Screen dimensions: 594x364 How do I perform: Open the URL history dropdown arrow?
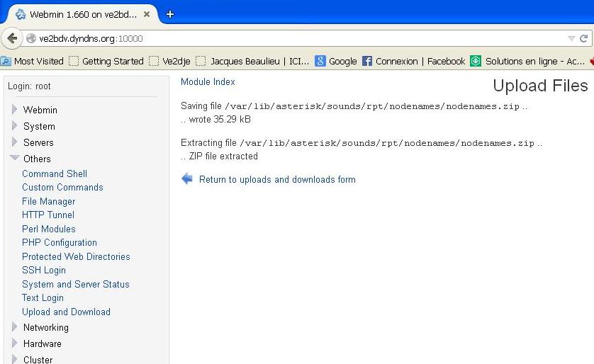point(571,38)
